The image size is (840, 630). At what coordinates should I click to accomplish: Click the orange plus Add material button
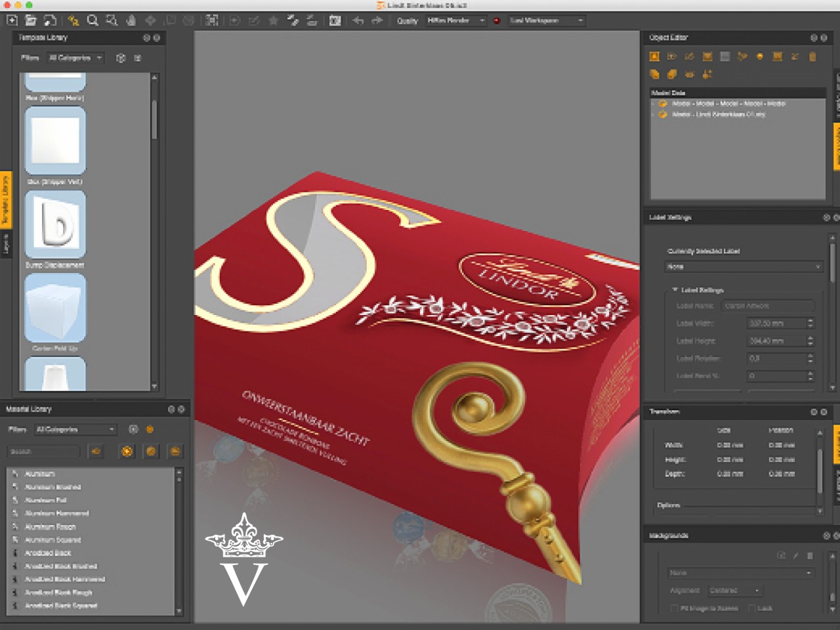(x=127, y=451)
